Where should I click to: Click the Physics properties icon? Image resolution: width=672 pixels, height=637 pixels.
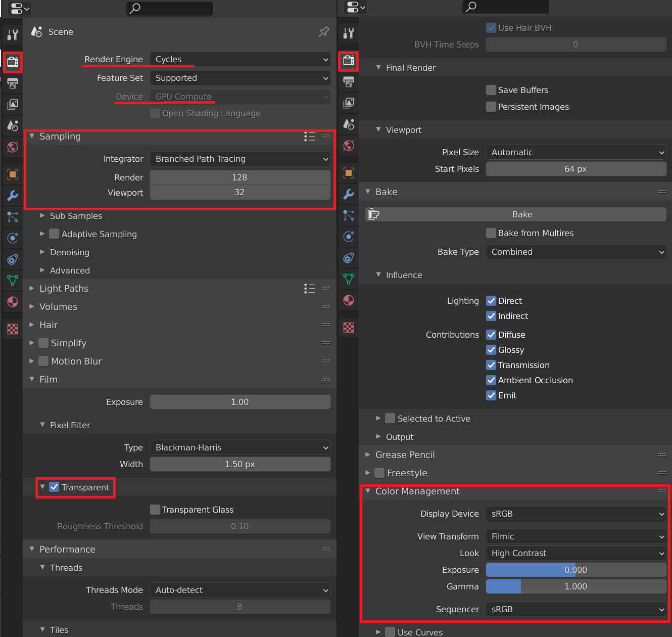(x=13, y=238)
